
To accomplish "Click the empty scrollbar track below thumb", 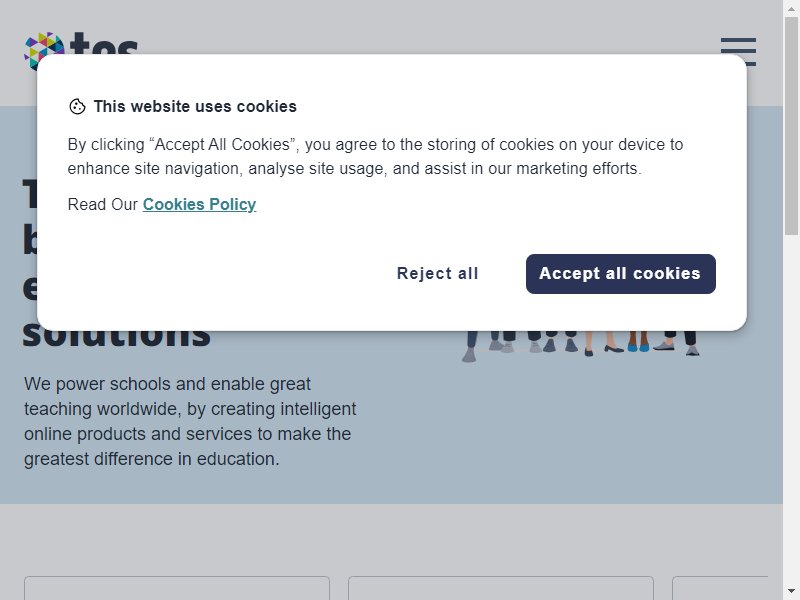I will pyautogui.click(x=791, y=408).
